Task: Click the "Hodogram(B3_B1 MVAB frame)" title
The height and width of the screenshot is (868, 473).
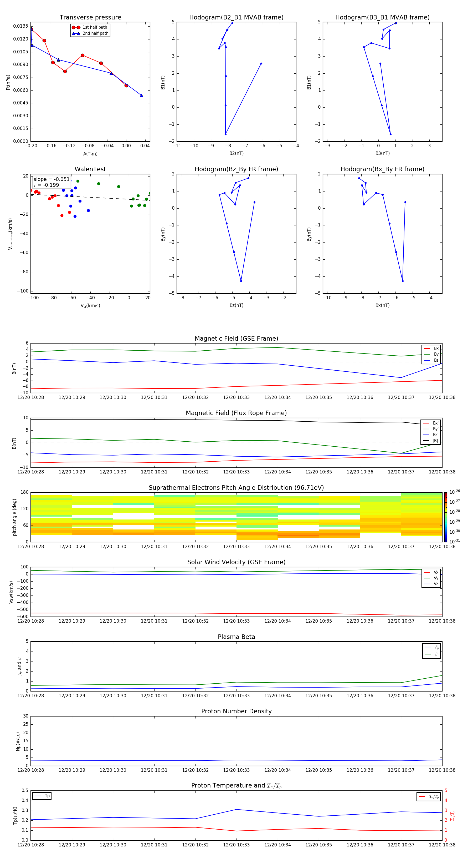Action: pos(382,18)
